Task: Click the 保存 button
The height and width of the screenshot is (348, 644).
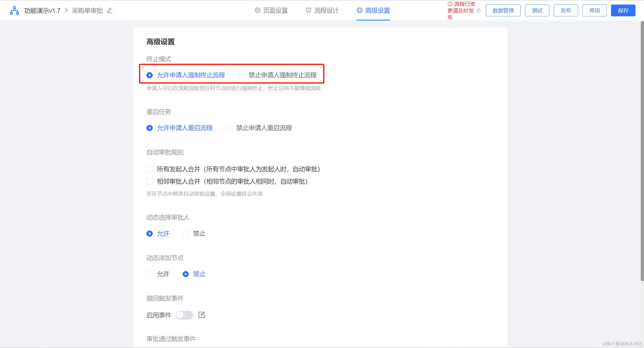Action: point(623,11)
